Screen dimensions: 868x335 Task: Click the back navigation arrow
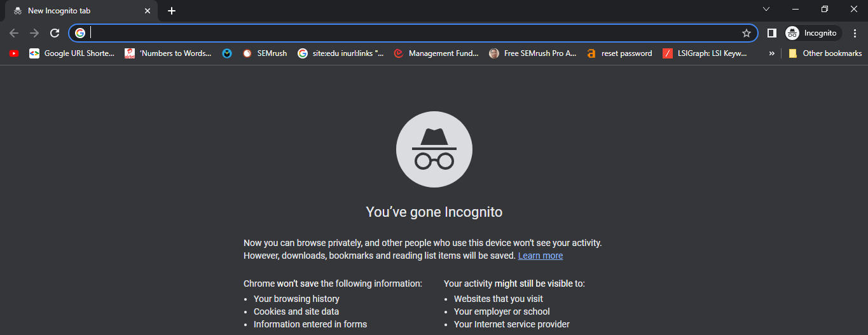[14, 33]
